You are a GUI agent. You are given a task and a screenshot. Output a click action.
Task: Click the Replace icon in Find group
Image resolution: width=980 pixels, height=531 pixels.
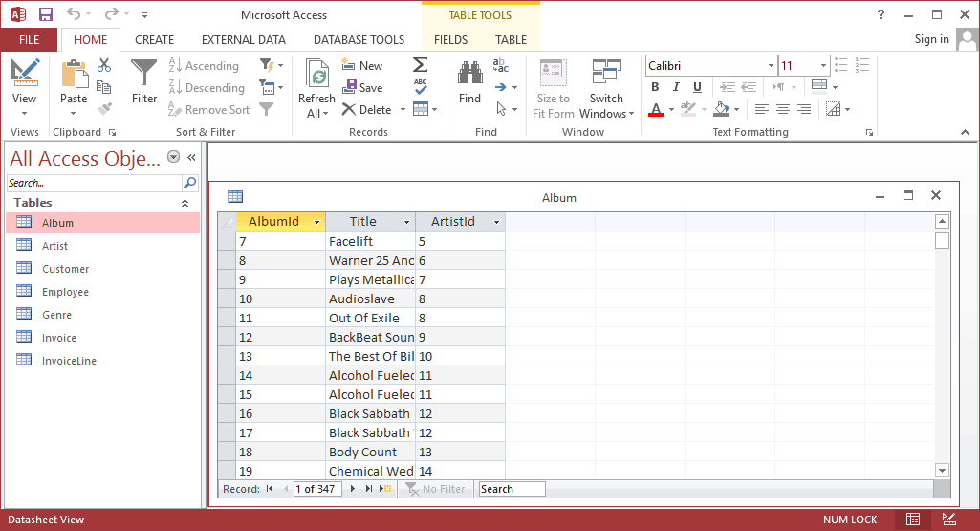(x=500, y=65)
